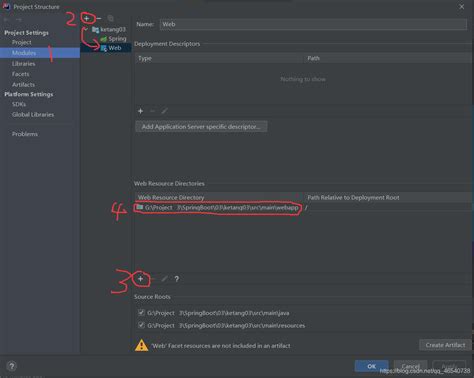Click the Type column header
474x378 pixels.
pos(219,58)
